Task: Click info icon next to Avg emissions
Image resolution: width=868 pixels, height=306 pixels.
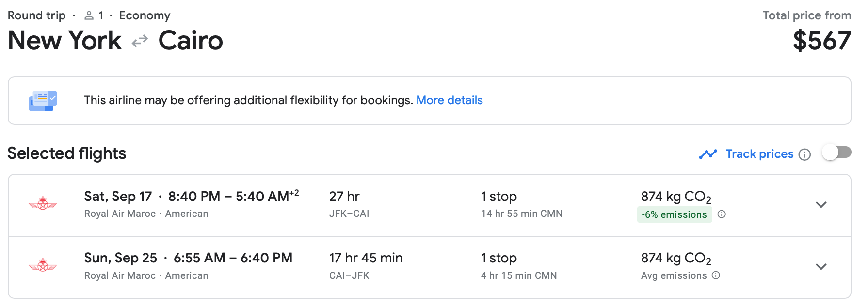Action: coord(716,275)
